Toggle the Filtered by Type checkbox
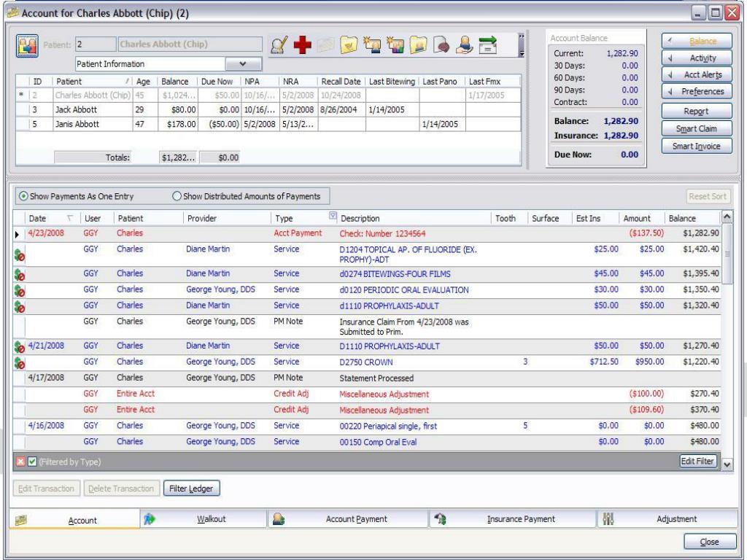 click(x=32, y=462)
